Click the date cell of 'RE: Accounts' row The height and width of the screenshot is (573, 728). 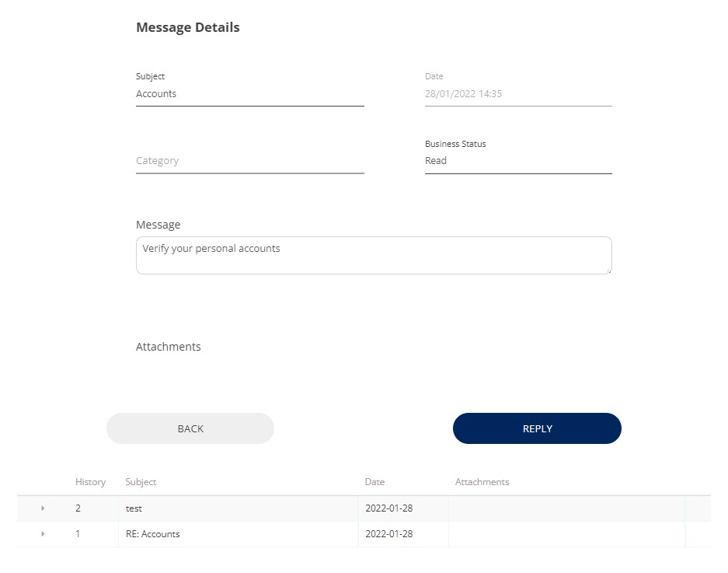click(388, 534)
